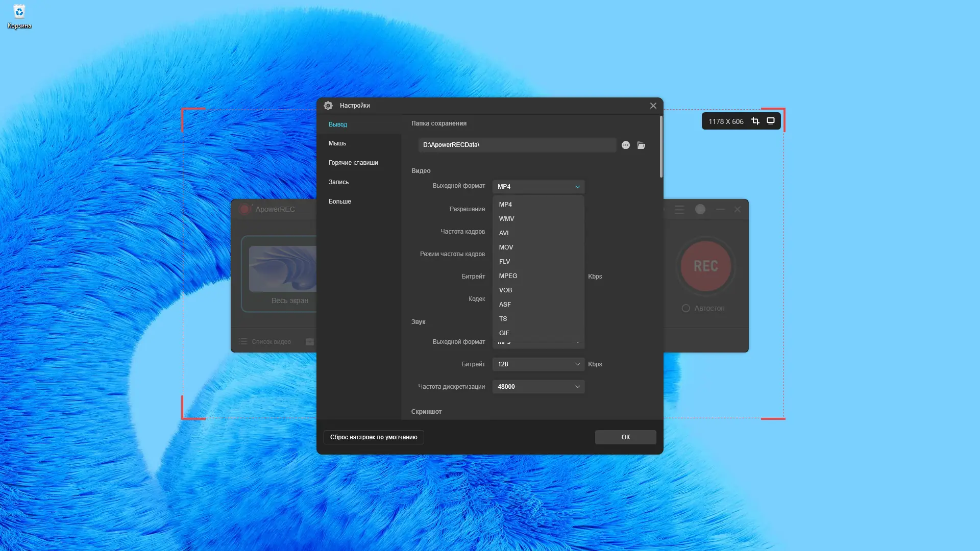Open the save folder icon
The width and height of the screenshot is (980, 551).
pos(641,145)
